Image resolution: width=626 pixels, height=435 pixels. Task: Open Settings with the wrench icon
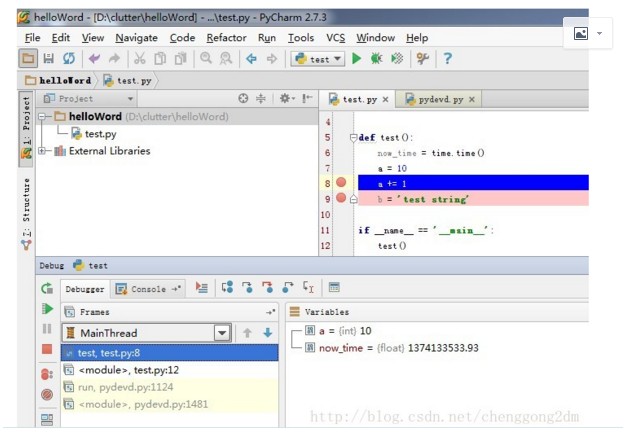(x=422, y=59)
